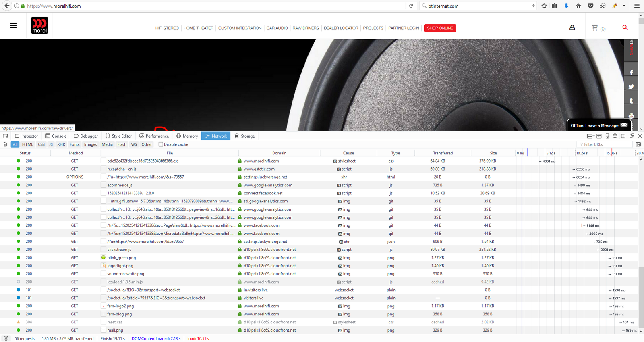Toggle the HTML request filter
The width and height of the screenshot is (644, 342).
[x=27, y=144]
